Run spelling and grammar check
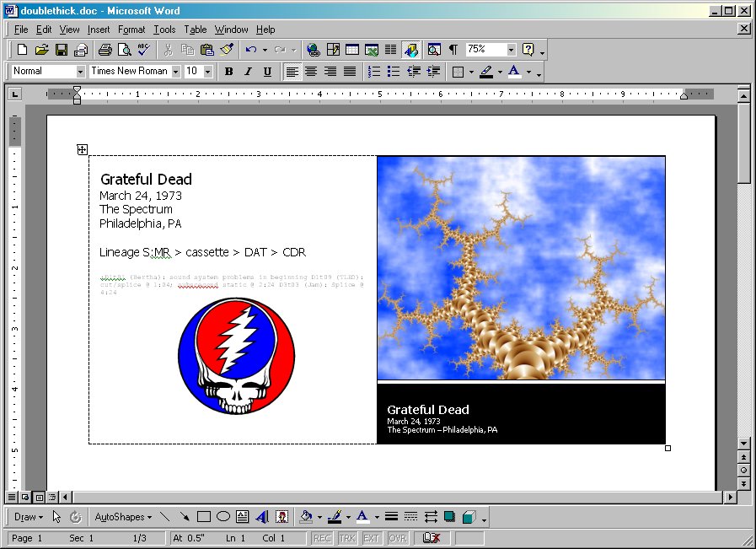756x549 pixels. tap(143, 49)
